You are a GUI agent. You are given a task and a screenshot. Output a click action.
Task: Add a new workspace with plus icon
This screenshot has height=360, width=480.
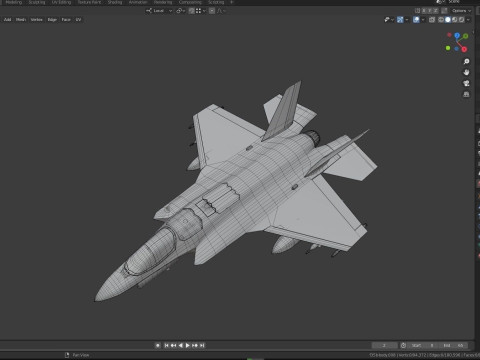pyautogui.click(x=232, y=2)
